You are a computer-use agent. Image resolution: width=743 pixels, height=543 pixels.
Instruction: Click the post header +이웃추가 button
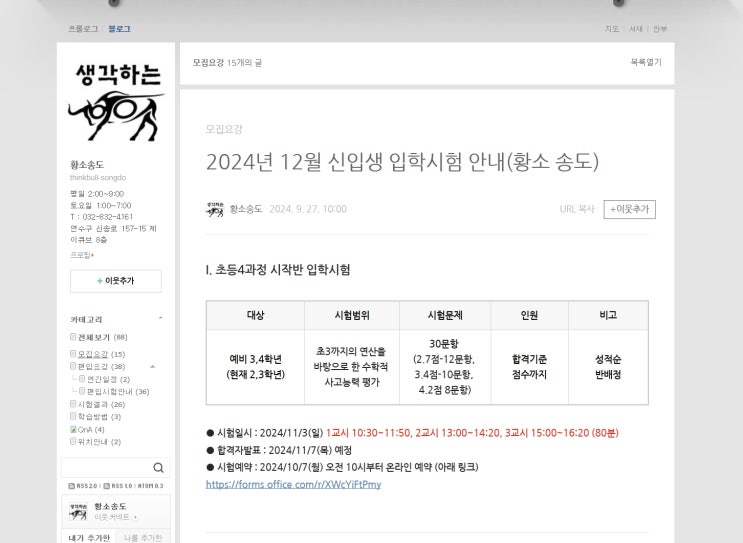(629, 209)
